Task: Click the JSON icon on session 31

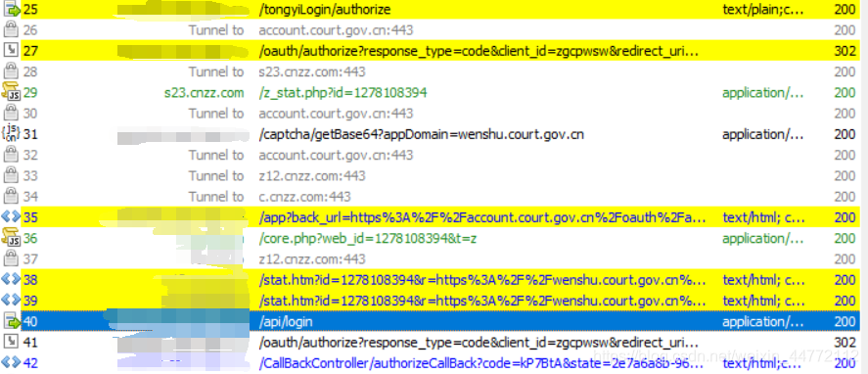Action: click(11, 134)
